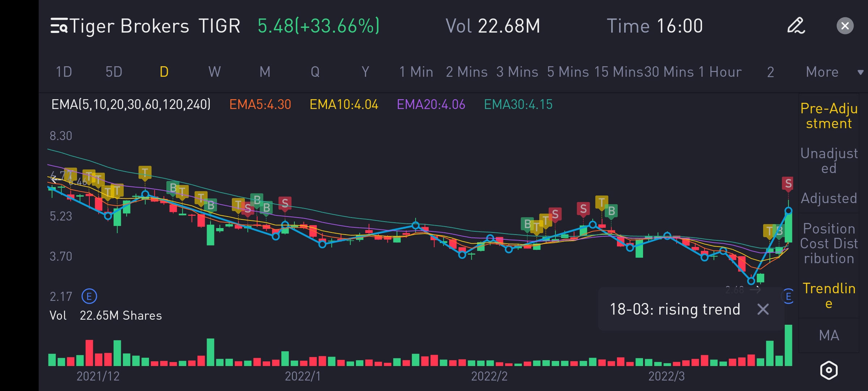Toggle Position Cost Distribution panel
The width and height of the screenshot is (868, 391).
click(829, 243)
